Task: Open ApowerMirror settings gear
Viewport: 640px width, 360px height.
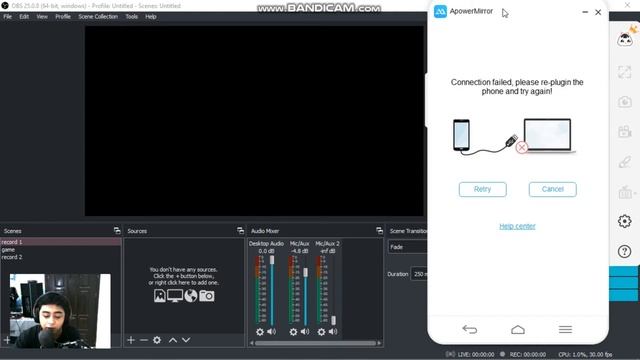Action: (x=624, y=221)
